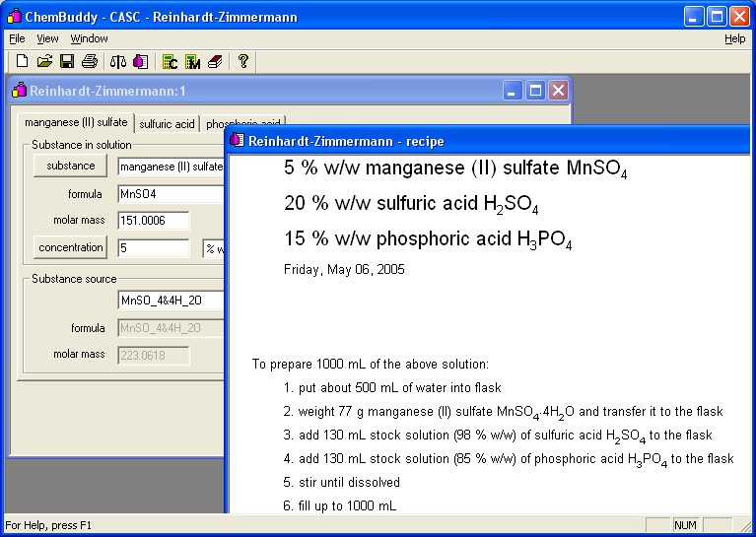756x537 pixels.
Task: Open the concentration unit % w dropdown
Action: click(214, 248)
